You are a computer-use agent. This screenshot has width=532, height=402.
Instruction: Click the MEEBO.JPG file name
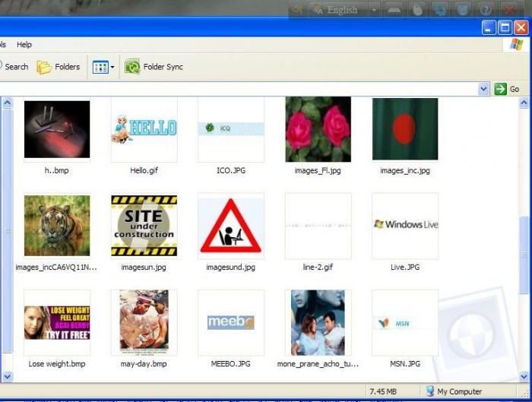231,364
